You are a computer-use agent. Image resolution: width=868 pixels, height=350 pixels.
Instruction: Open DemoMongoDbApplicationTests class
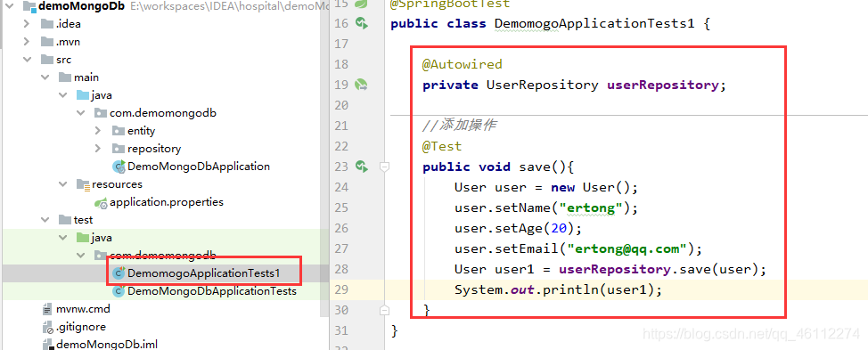point(212,291)
